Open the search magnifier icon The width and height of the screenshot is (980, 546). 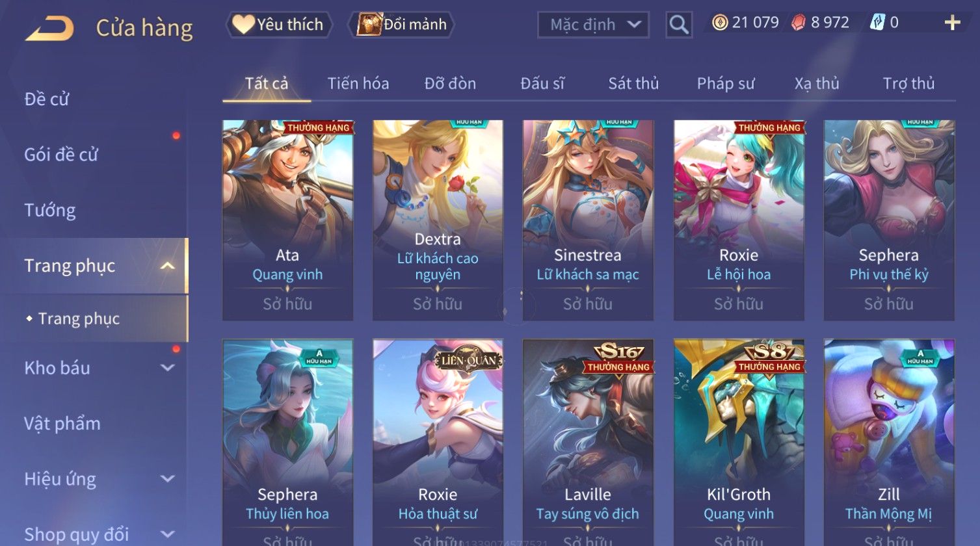(x=679, y=25)
